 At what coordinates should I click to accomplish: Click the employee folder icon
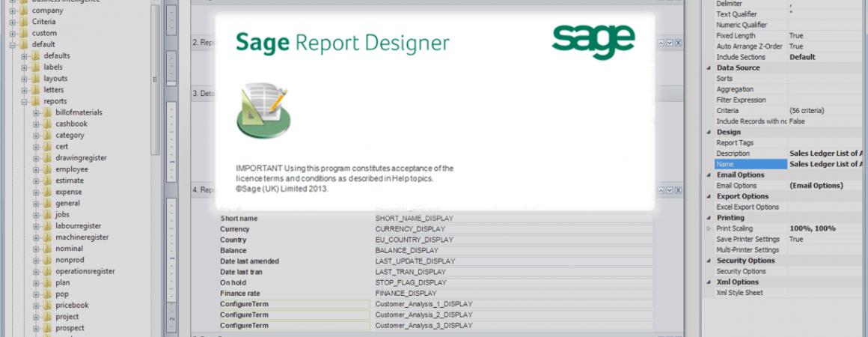coord(47,169)
